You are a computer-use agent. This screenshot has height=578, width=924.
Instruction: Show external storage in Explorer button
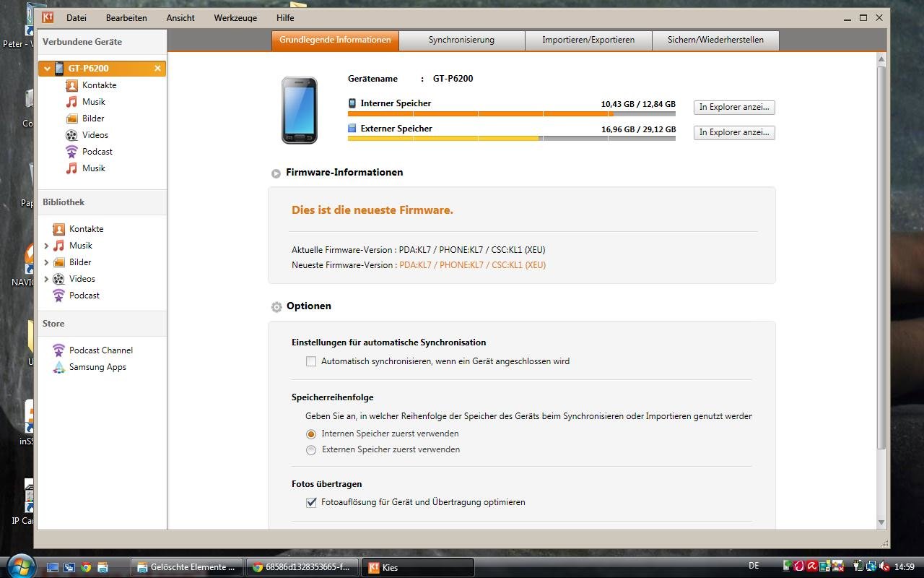click(734, 132)
